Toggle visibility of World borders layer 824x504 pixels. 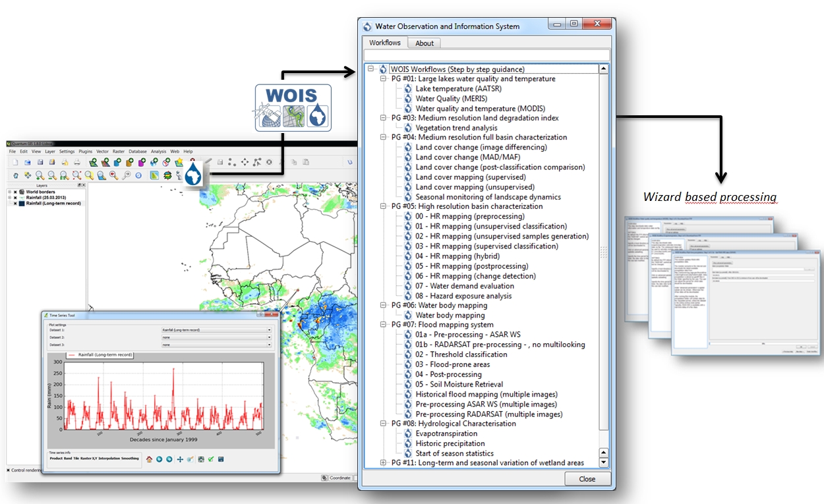15,192
